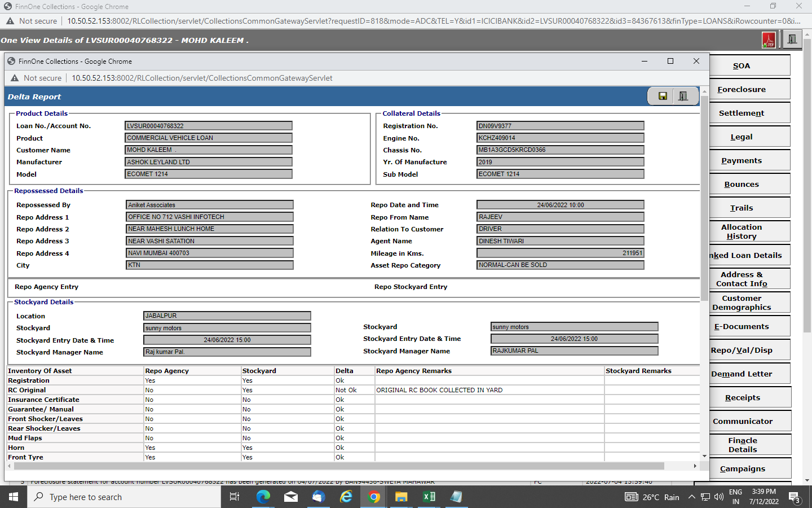This screenshot has width=812, height=508.
Task: Click the exit door icon in Delta Report
Action: 683,96
